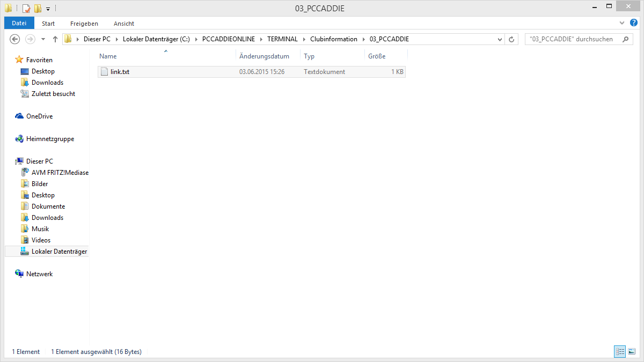This screenshot has height=362, width=644.
Task: Click the date 03.06.2015 15:26
Action: 262,72
